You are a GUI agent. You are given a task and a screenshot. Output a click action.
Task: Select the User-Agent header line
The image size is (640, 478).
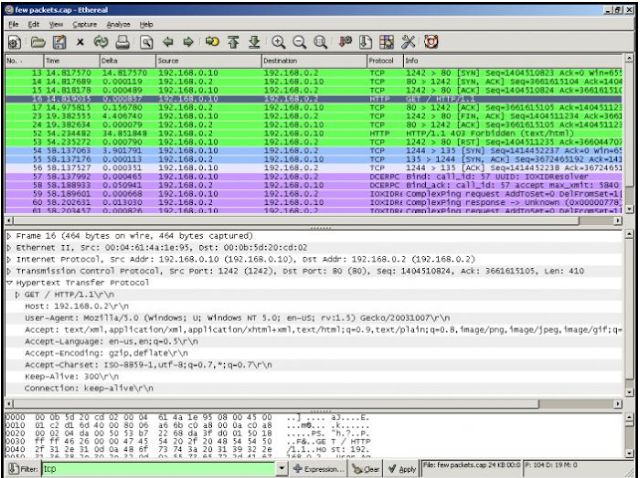[238, 318]
